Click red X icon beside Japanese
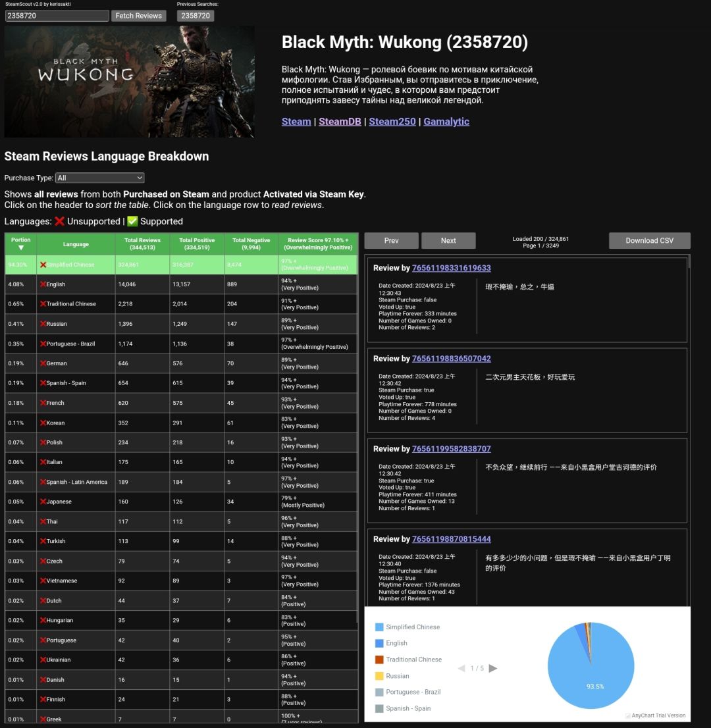 [x=43, y=502]
